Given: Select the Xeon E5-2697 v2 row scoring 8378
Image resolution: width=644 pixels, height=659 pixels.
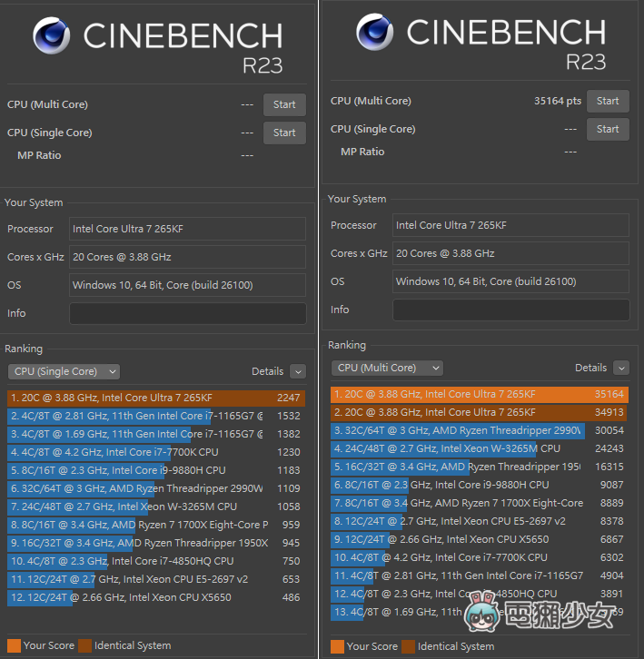Looking at the screenshot, I should pos(480,521).
